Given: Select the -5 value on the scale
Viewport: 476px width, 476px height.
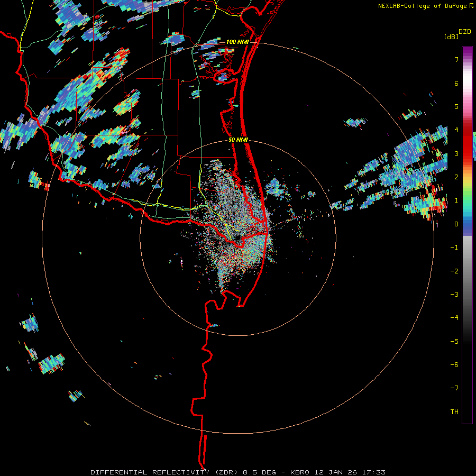Looking at the screenshot, I should coord(454,342).
